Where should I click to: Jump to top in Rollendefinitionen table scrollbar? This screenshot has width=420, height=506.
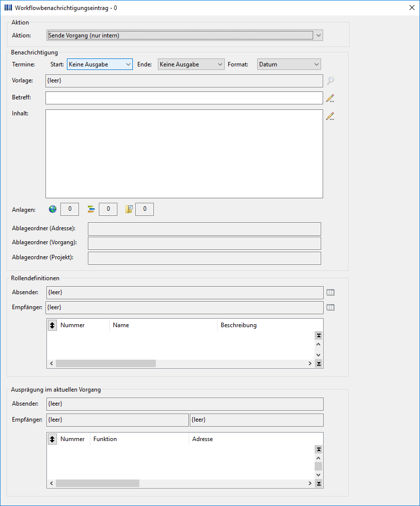click(x=319, y=336)
